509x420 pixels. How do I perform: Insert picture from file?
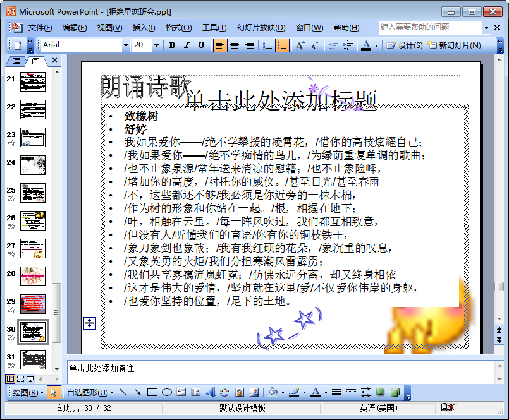tap(254, 392)
